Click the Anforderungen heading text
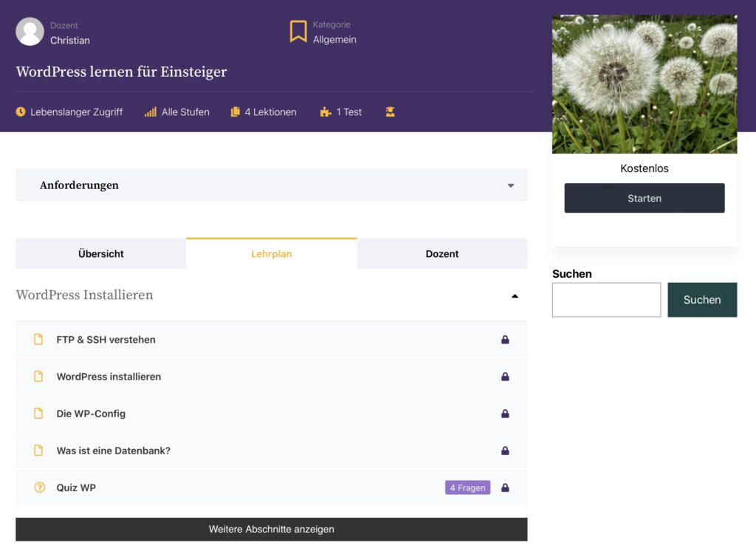Viewport: 756px width, 551px height. click(79, 185)
